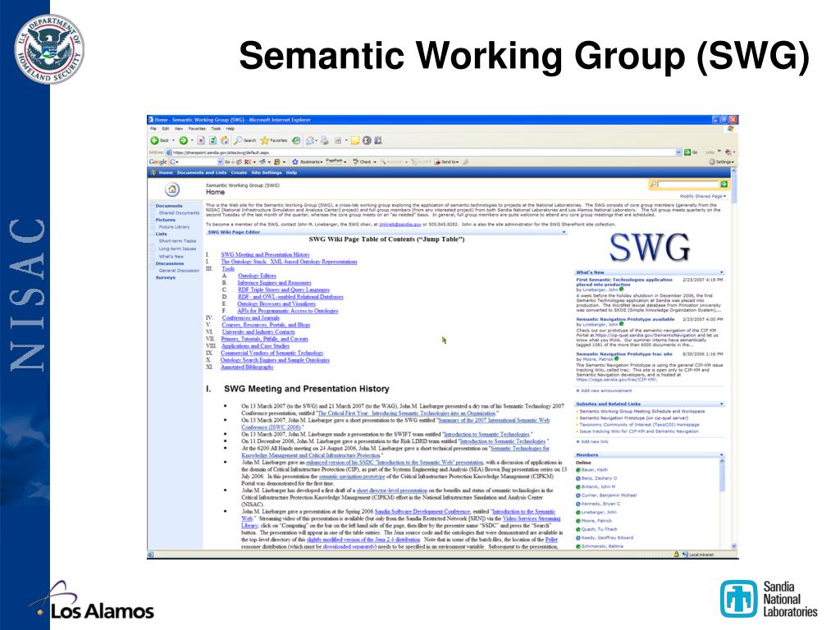This screenshot has height=630, width=840.
Task: Open the File menu
Action: tap(153, 129)
